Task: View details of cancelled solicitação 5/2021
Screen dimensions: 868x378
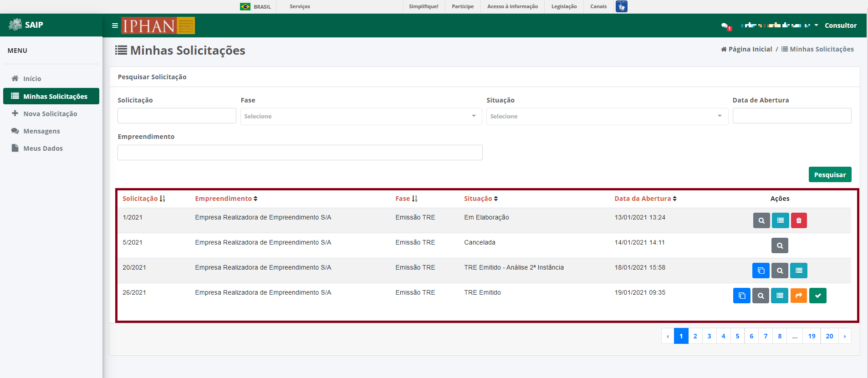Action: coord(780,245)
